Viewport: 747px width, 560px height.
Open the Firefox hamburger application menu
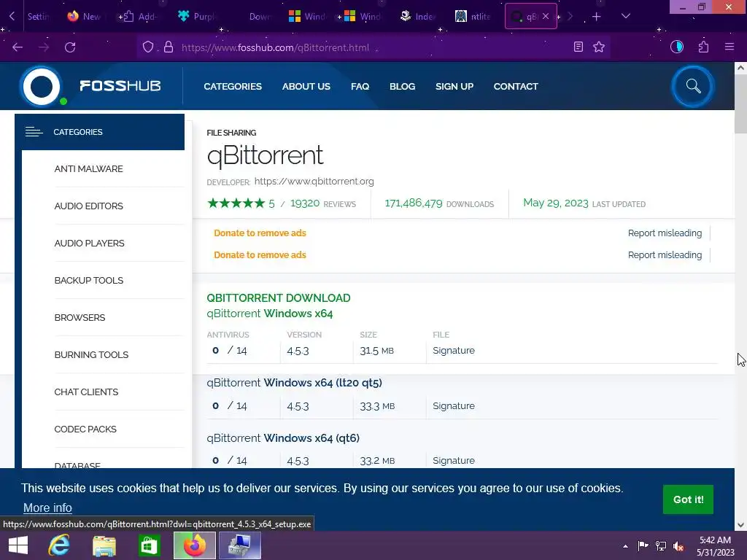(x=729, y=47)
